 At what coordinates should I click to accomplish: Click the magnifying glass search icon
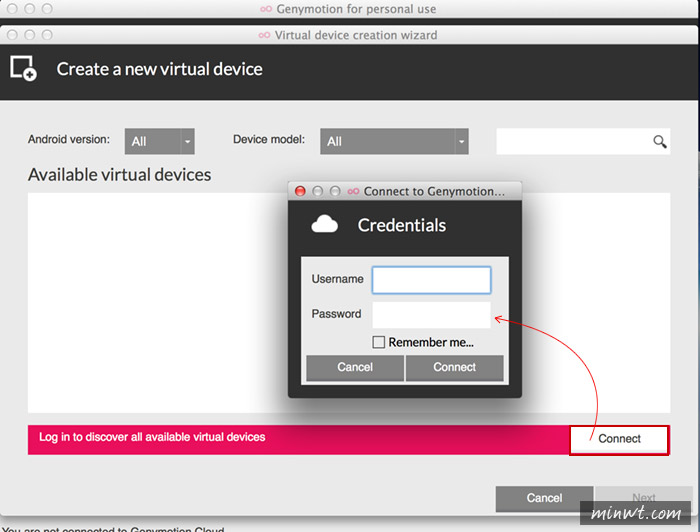[x=660, y=142]
